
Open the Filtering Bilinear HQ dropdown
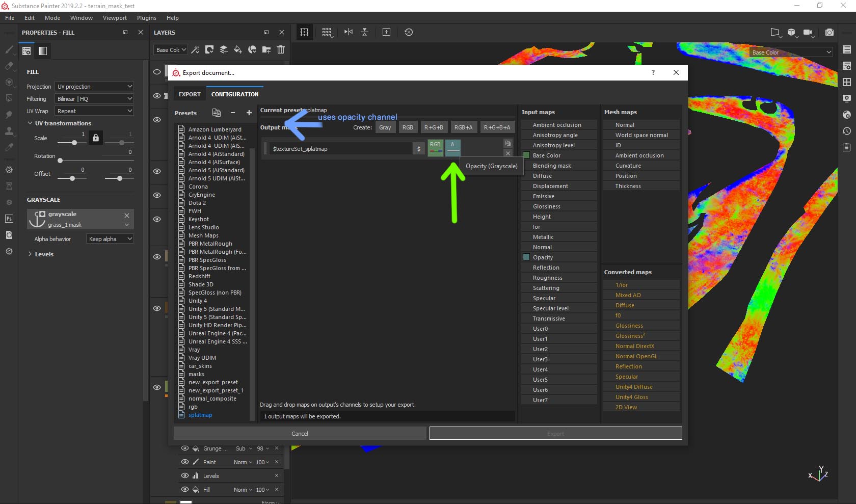(x=94, y=99)
